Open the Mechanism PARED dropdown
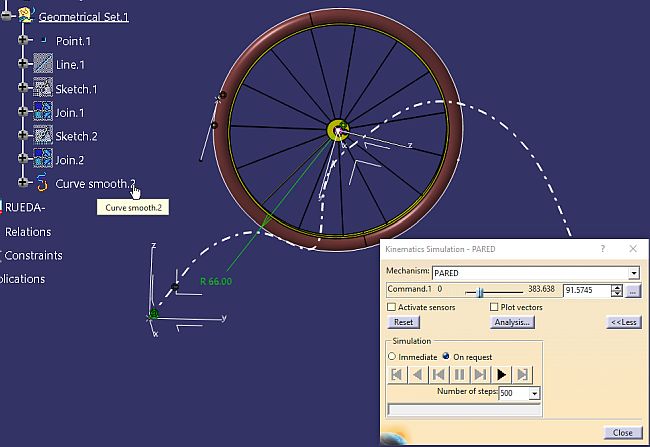 [x=633, y=273]
